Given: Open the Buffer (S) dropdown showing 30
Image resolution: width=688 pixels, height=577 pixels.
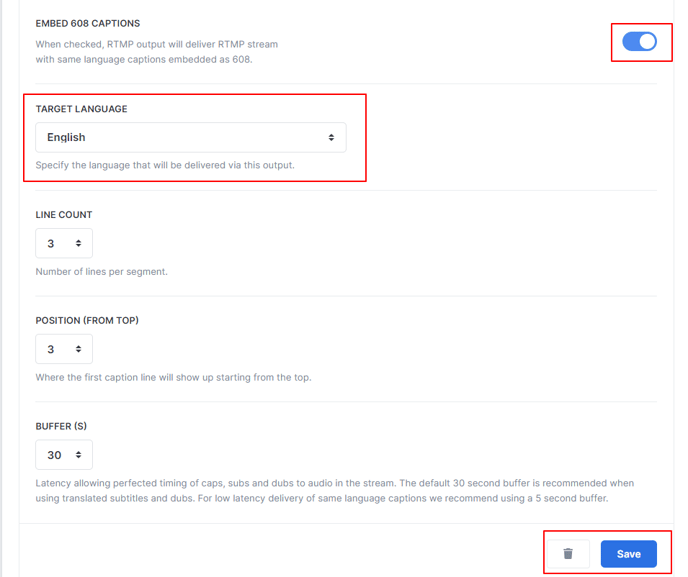Looking at the screenshot, I should click(x=64, y=455).
